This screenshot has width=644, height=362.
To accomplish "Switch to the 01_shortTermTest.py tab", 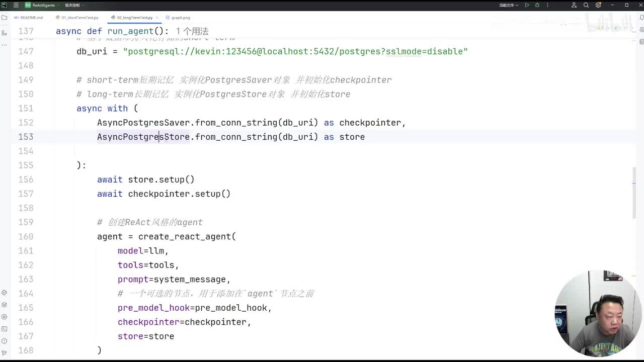I will [x=77, y=18].
